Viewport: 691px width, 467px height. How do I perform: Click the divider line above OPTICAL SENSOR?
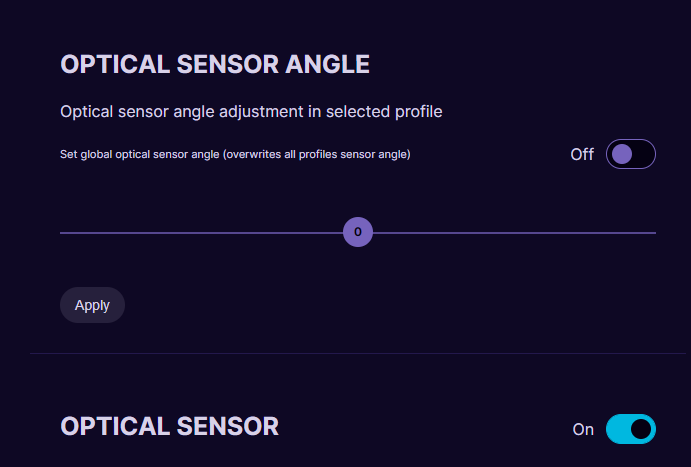(x=358, y=353)
